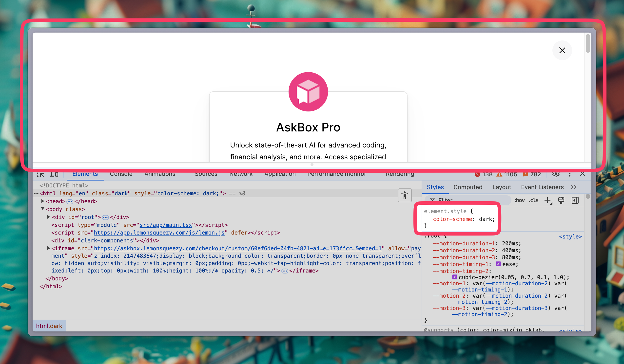Open DevTools settings gear
Screen dimensions: 624x364
[x=556, y=174]
